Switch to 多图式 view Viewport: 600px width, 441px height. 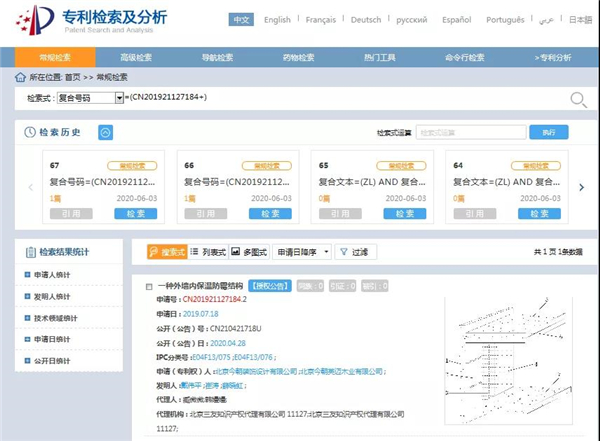pos(249,252)
